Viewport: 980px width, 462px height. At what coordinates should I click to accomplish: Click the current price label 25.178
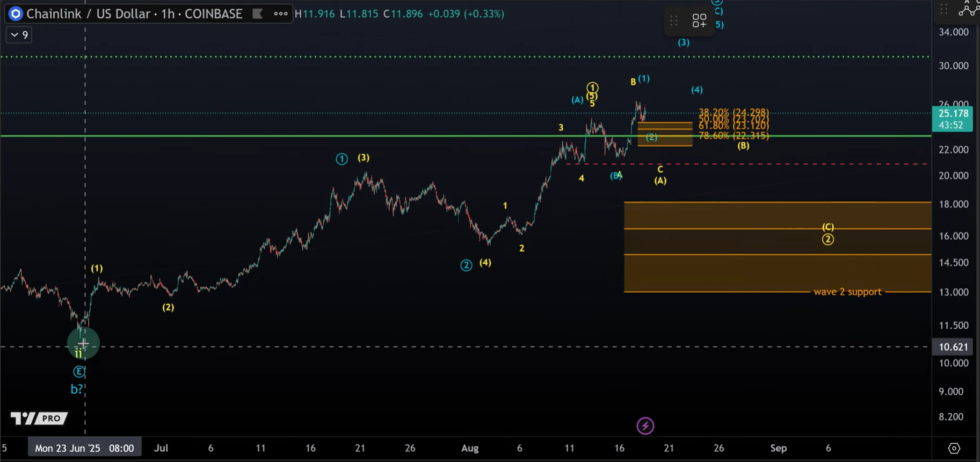tap(953, 113)
